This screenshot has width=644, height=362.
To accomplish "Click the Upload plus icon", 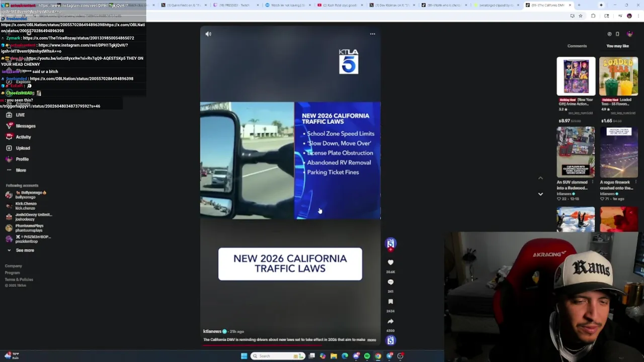I will pyautogui.click(x=9, y=148).
